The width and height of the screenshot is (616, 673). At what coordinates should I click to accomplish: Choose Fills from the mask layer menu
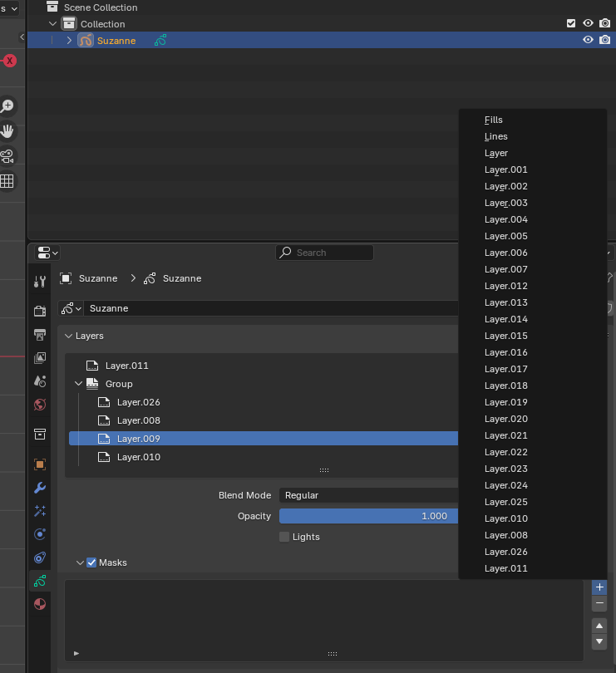(533, 120)
